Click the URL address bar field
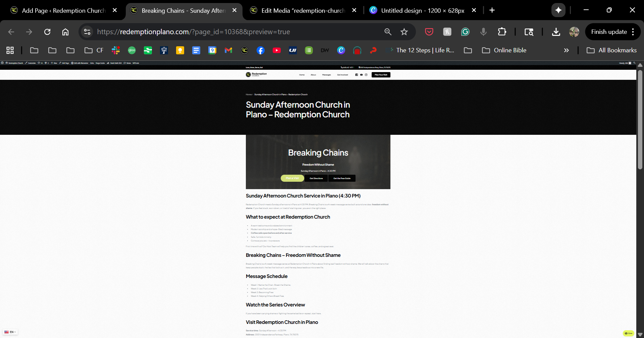Screen dimensions: 644x338 click(235, 32)
